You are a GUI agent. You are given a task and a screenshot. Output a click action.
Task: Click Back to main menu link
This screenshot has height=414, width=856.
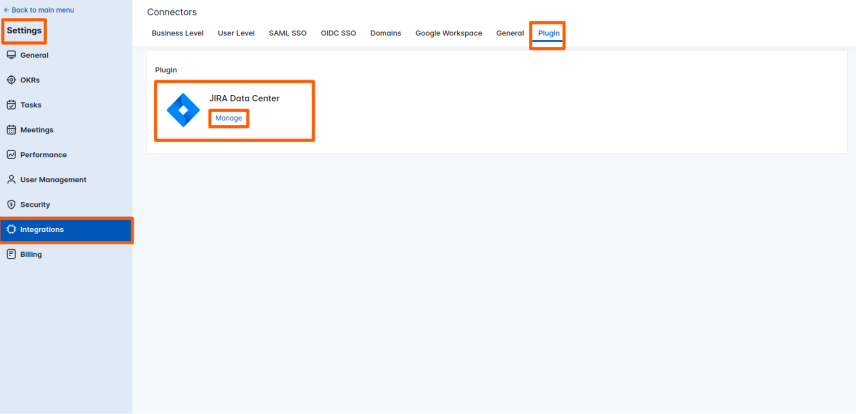tap(39, 10)
